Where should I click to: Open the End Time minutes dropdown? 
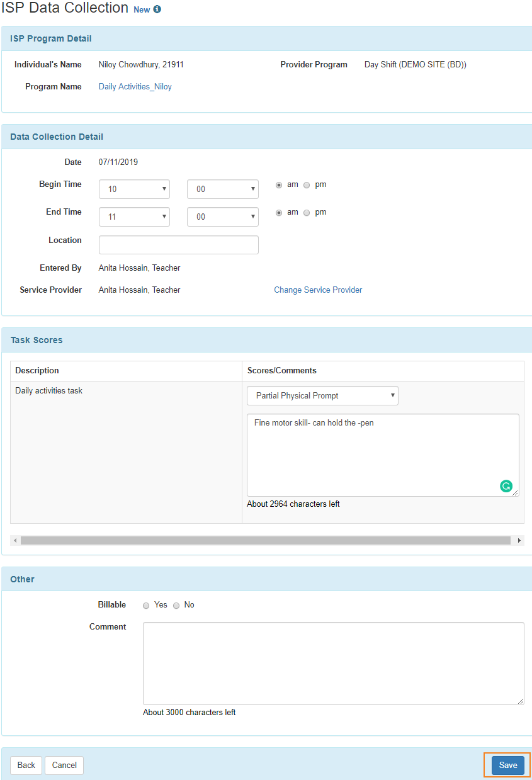pos(223,217)
